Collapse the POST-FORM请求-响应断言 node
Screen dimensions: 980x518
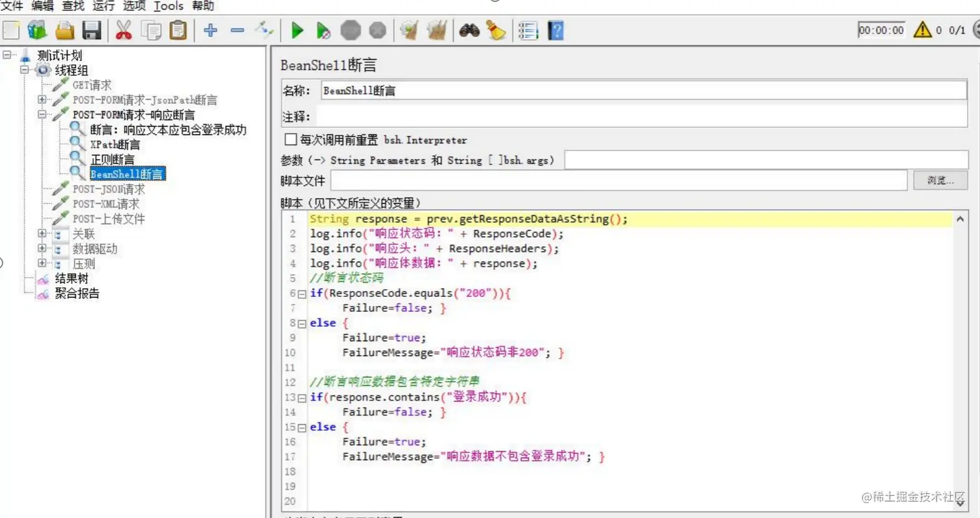(42, 115)
